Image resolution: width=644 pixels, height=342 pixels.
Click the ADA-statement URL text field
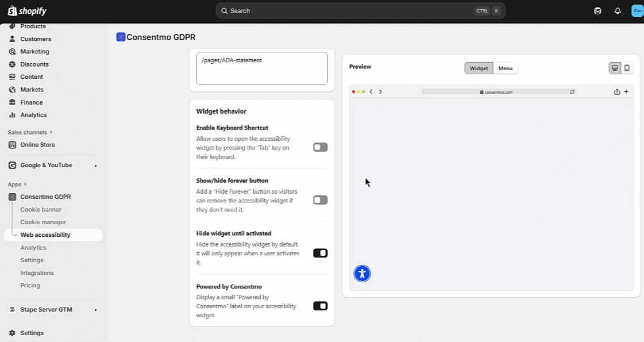(261, 68)
